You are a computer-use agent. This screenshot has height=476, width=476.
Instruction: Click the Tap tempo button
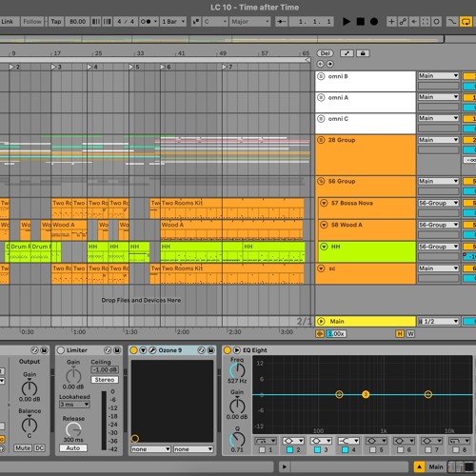coord(56,22)
